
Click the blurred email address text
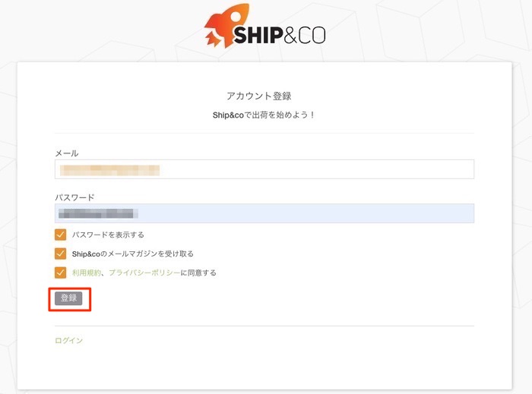coord(109,169)
